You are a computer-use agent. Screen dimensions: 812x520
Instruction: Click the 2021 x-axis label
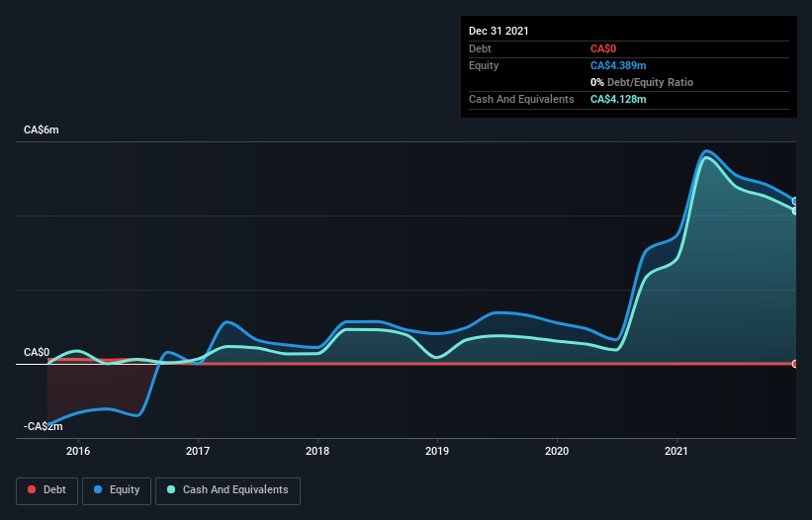click(x=677, y=451)
